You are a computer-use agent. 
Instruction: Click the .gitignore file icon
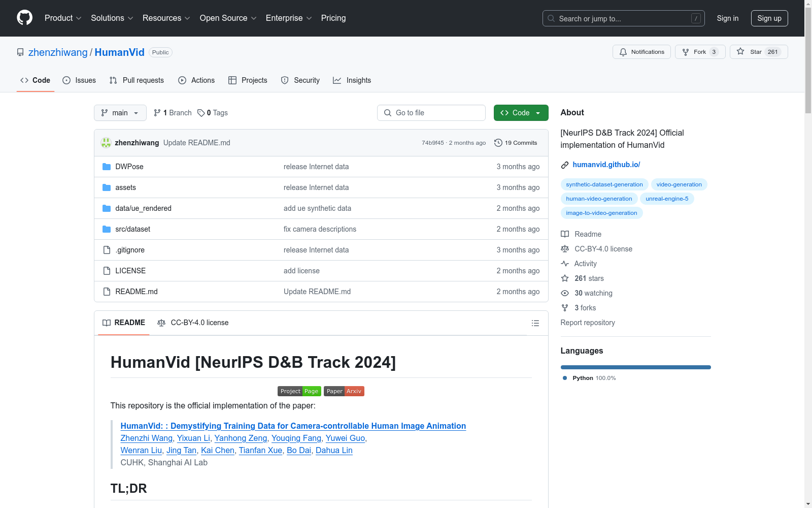pos(107,250)
